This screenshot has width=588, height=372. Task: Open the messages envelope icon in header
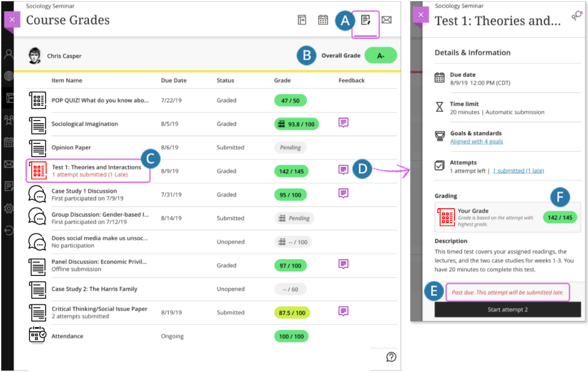[x=387, y=20]
